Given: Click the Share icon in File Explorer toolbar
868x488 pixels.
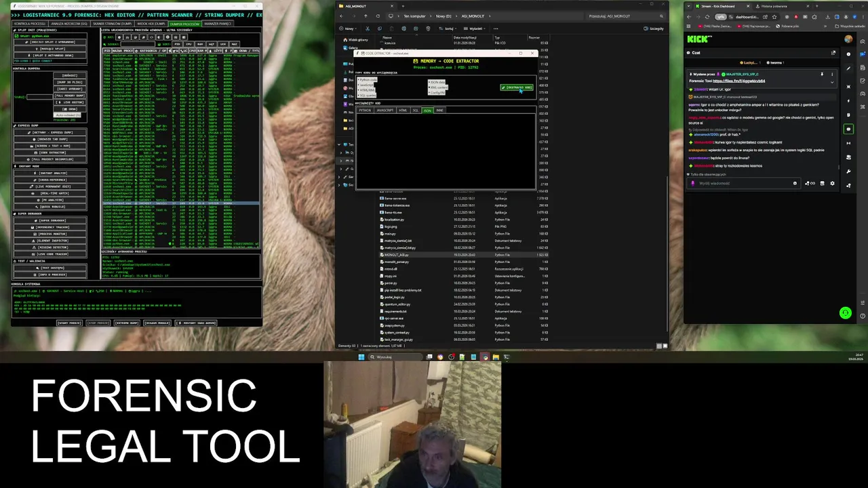Looking at the screenshot, I should click(416, 28).
